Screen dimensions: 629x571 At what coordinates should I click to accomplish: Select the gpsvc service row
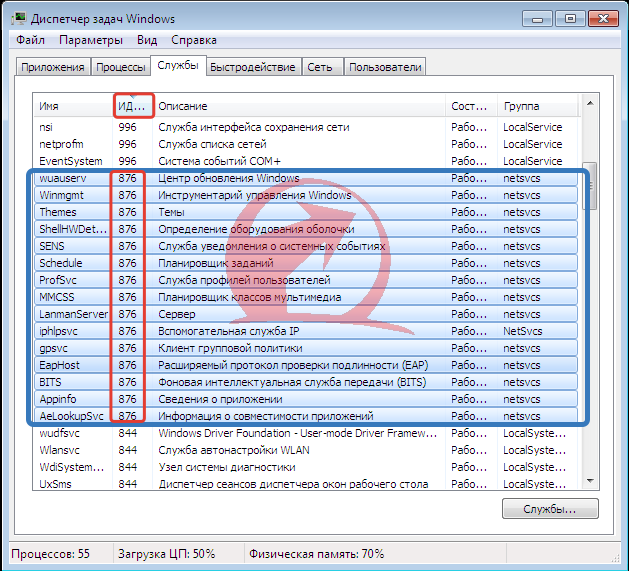(x=306, y=348)
